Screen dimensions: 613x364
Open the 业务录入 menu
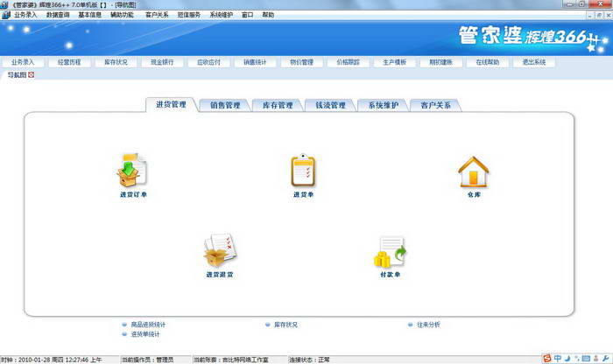point(25,15)
